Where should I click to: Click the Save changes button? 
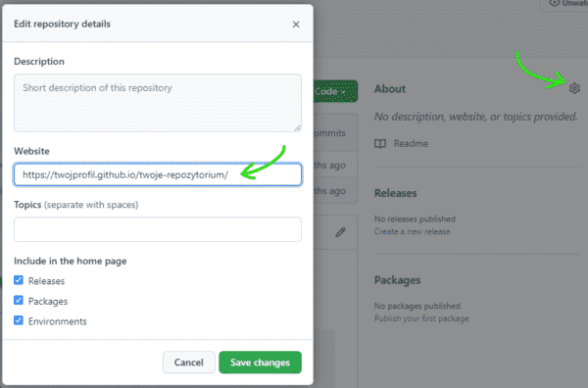coord(261,363)
